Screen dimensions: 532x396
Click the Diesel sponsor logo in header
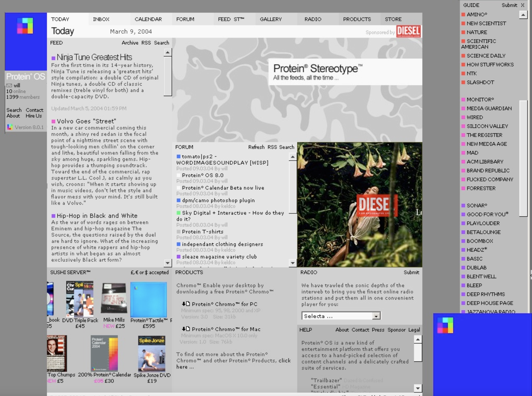(408, 31)
